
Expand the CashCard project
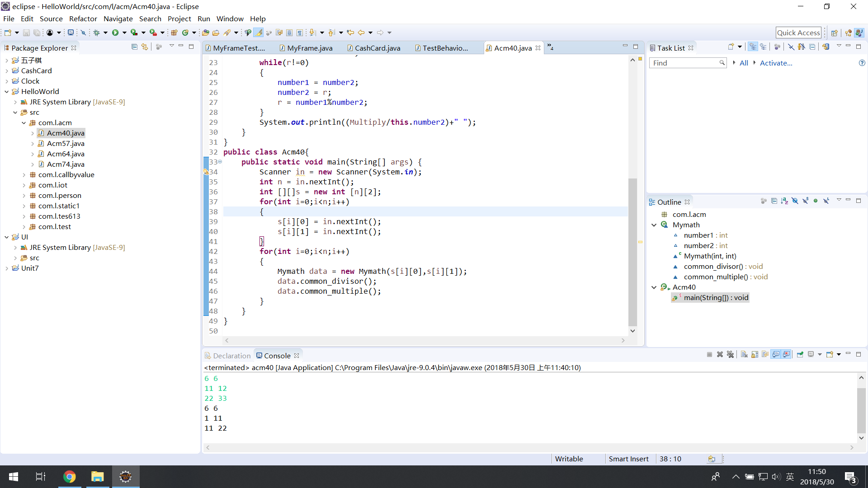(x=7, y=71)
